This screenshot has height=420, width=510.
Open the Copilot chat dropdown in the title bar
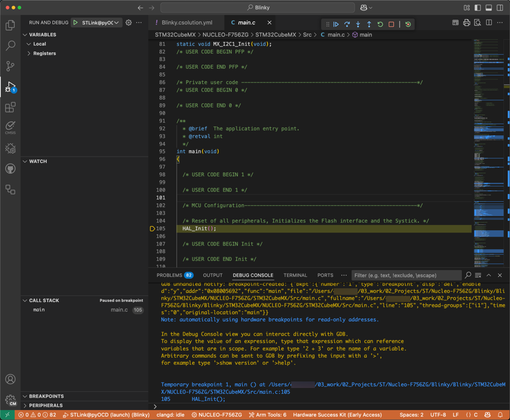tap(366, 8)
